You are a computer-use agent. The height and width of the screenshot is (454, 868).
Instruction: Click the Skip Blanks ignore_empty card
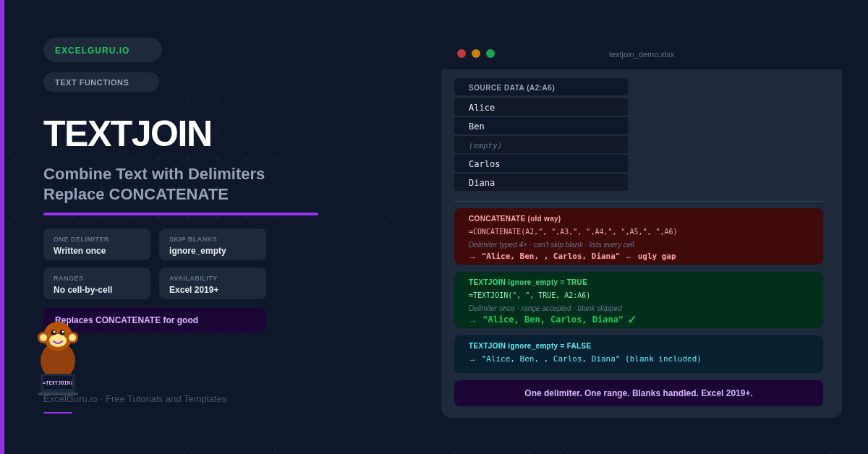(x=213, y=244)
